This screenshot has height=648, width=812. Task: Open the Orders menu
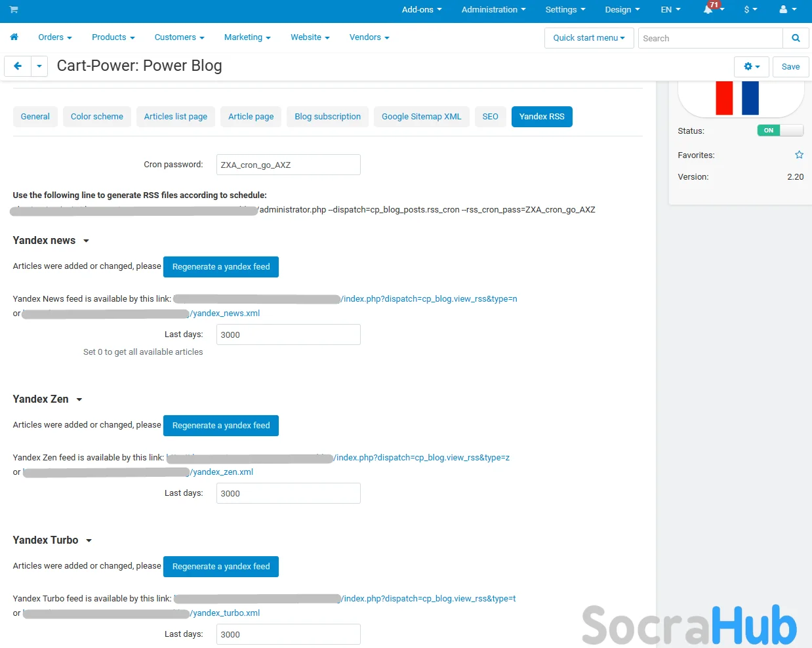[55, 37]
